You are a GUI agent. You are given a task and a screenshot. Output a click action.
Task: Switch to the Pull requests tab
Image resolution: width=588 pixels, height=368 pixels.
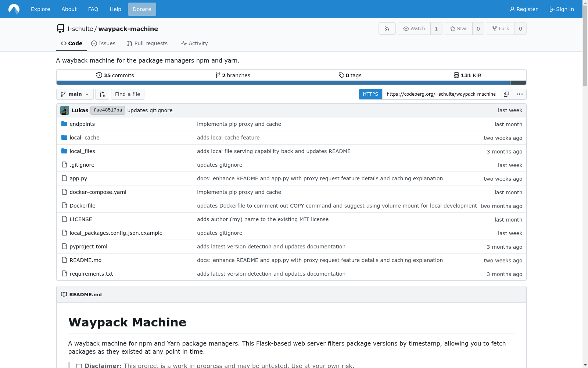point(147,43)
